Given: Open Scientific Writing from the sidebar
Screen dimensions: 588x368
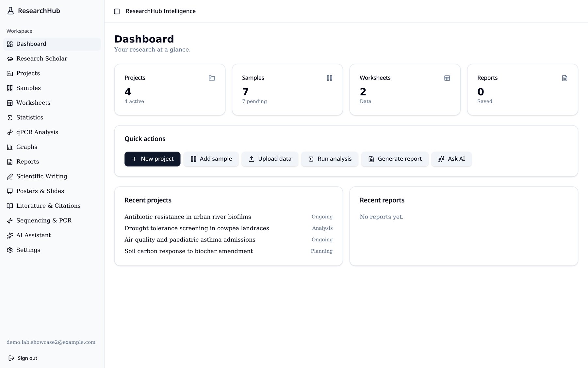Looking at the screenshot, I should (x=52, y=176).
